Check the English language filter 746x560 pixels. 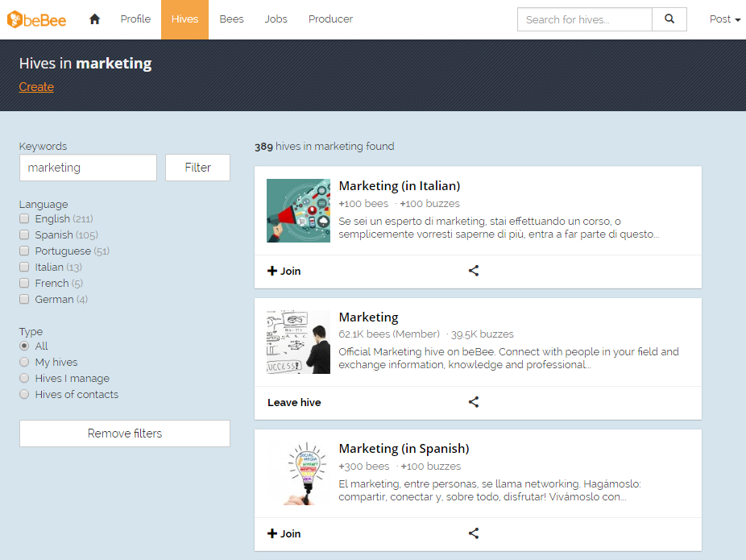24,218
